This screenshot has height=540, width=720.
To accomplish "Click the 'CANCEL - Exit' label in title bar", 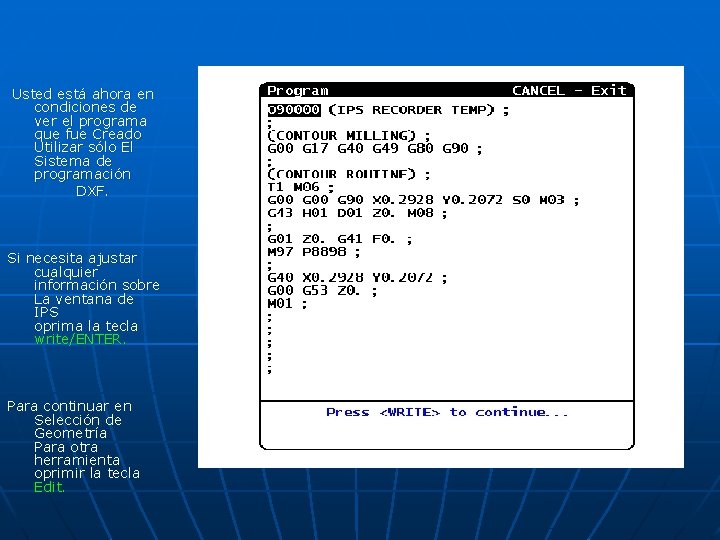I will 569,90.
